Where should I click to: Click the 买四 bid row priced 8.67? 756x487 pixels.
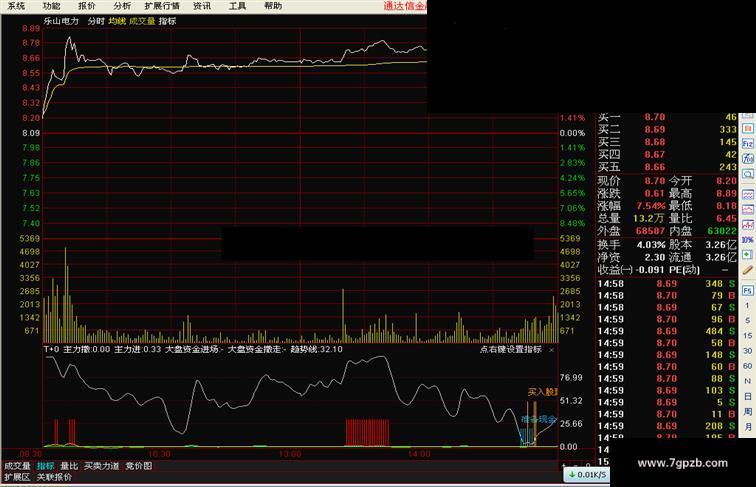(x=667, y=155)
